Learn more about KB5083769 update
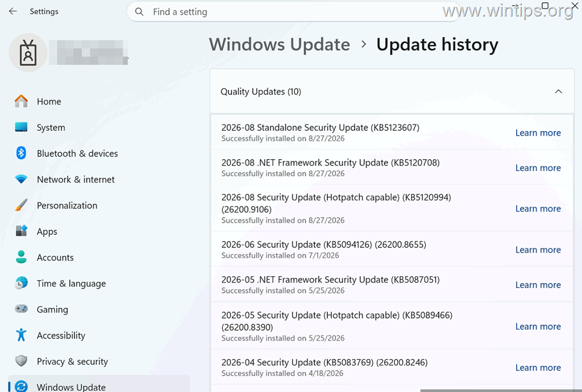The width and height of the screenshot is (582, 392). tap(538, 368)
